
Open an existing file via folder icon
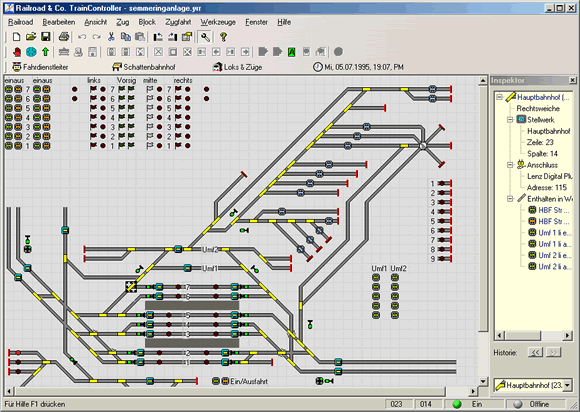tap(31, 37)
